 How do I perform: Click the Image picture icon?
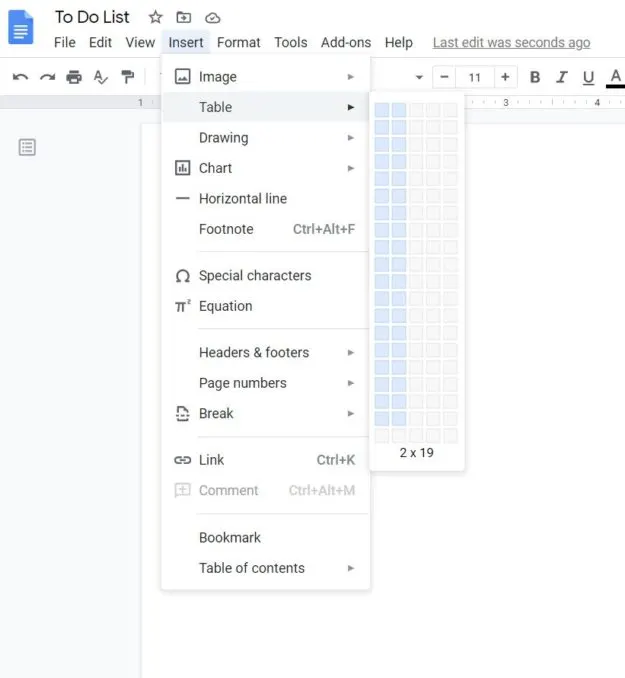tap(182, 77)
